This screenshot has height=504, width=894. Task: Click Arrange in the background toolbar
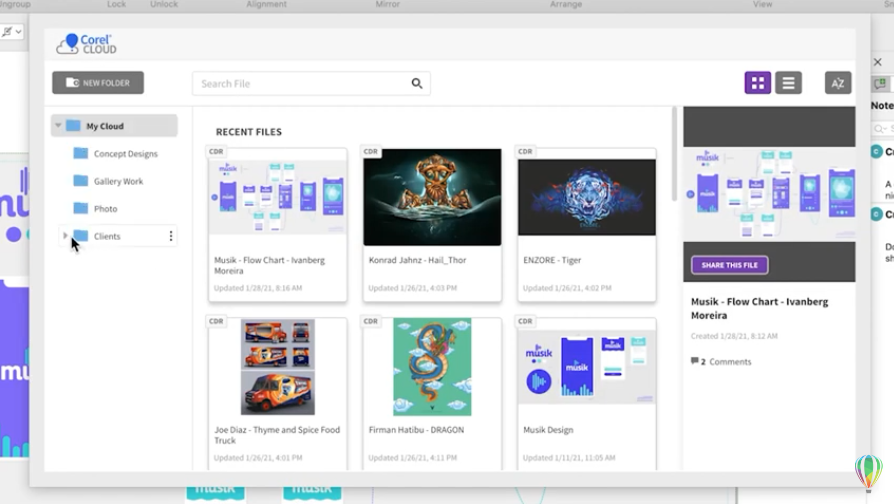click(x=566, y=5)
